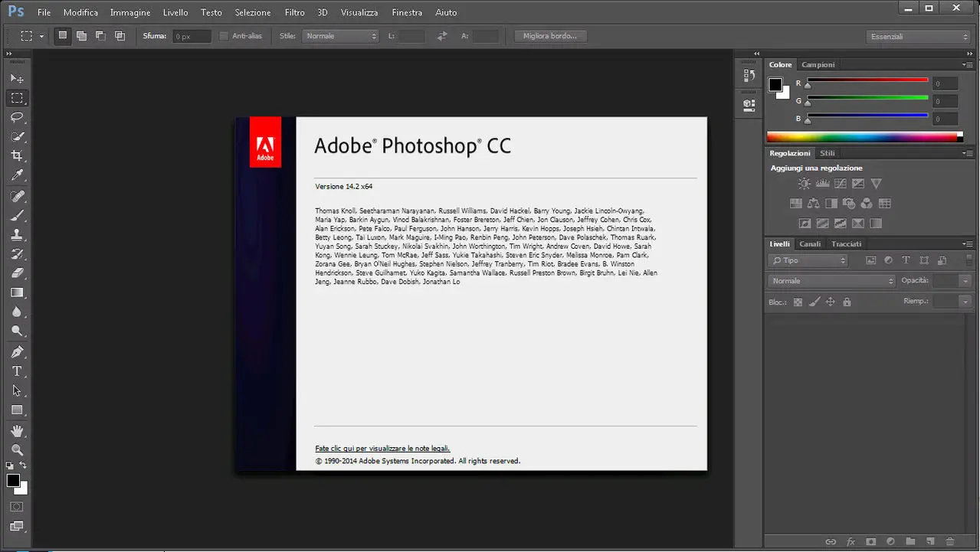Enable Add to Selection mode
The width and height of the screenshot is (980, 552).
pyautogui.click(x=81, y=35)
